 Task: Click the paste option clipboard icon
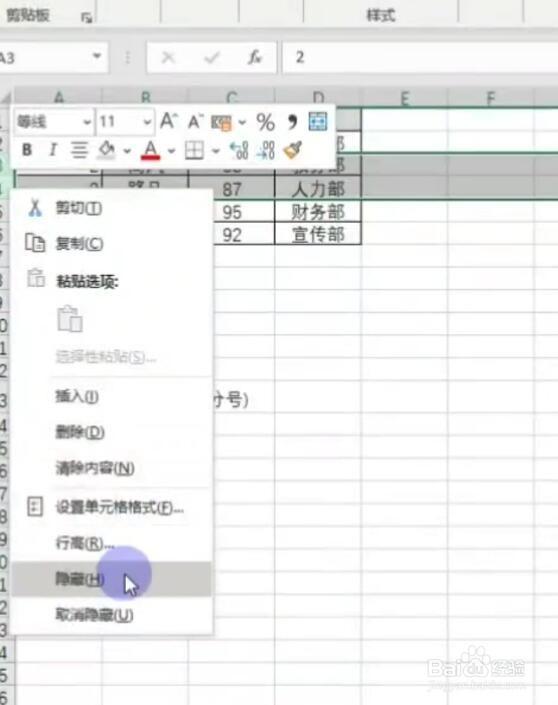coord(70,319)
